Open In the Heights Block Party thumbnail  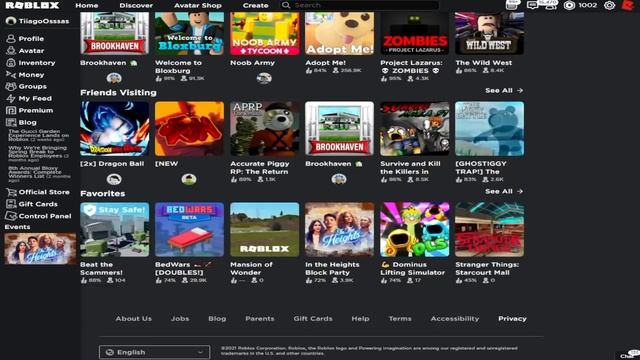(339, 229)
